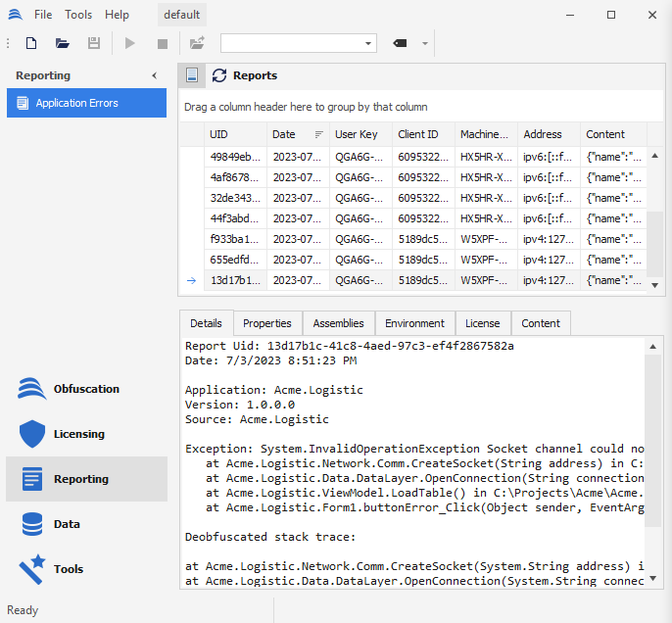Image resolution: width=672 pixels, height=623 pixels.
Task: Open the Tools section in sidebar
Action: pyautogui.click(x=69, y=569)
